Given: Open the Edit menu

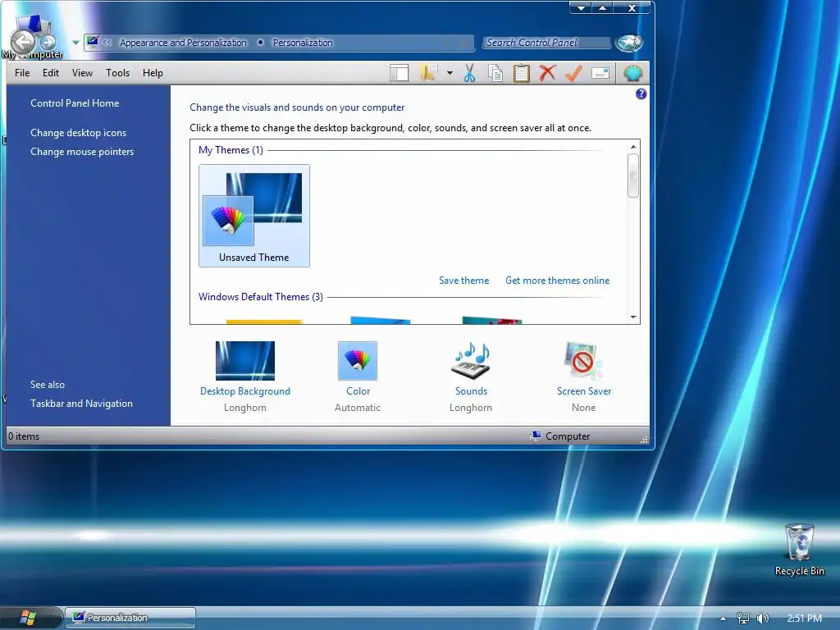Looking at the screenshot, I should tap(51, 73).
